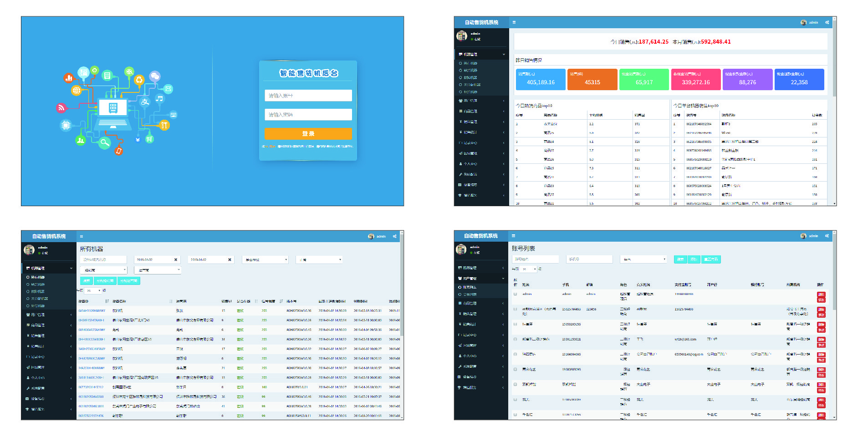
Task: Click the orange 登录 button on the login form
Action: click(x=308, y=134)
